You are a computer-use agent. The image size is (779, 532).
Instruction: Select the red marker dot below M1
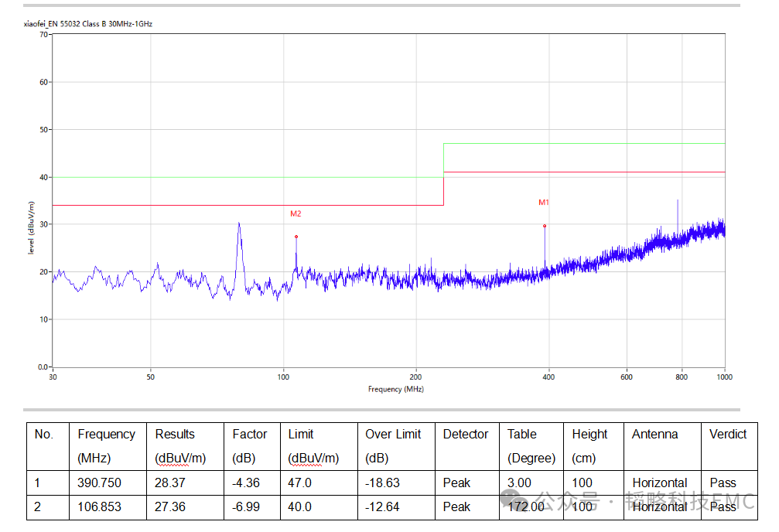[545, 226]
